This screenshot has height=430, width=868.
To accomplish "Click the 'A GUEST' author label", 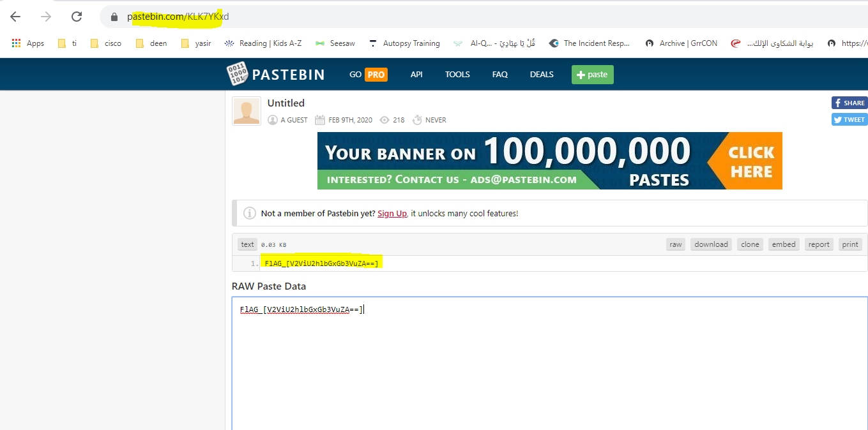I will point(294,120).
